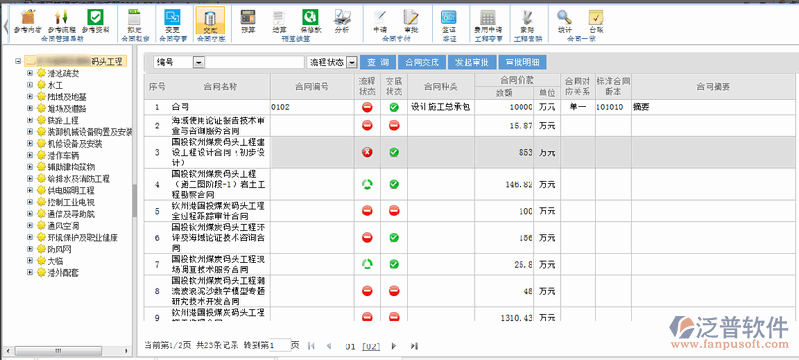Open the 流程状态 dropdown arrow
This screenshot has height=360, width=799.
[351, 62]
